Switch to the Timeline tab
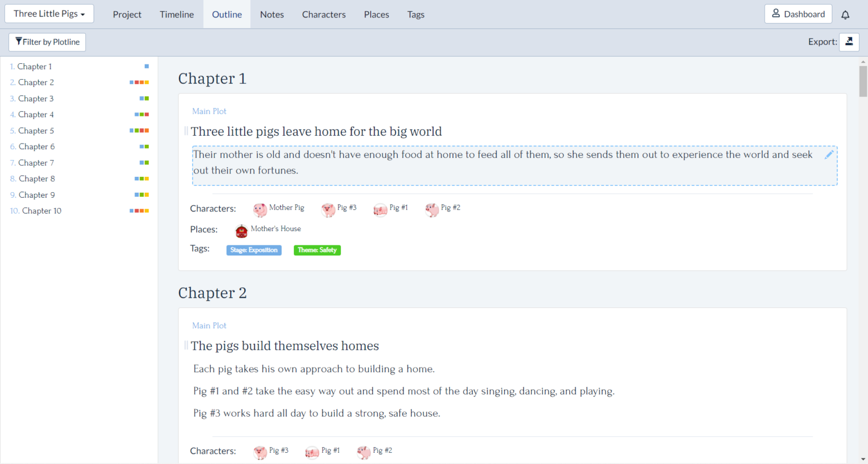 [x=176, y=15]
